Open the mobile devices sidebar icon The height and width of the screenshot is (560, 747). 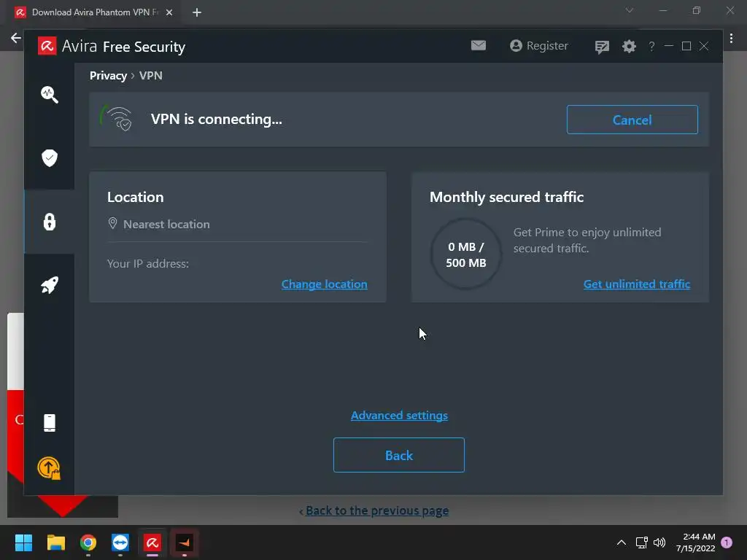(x=50, y=422)
